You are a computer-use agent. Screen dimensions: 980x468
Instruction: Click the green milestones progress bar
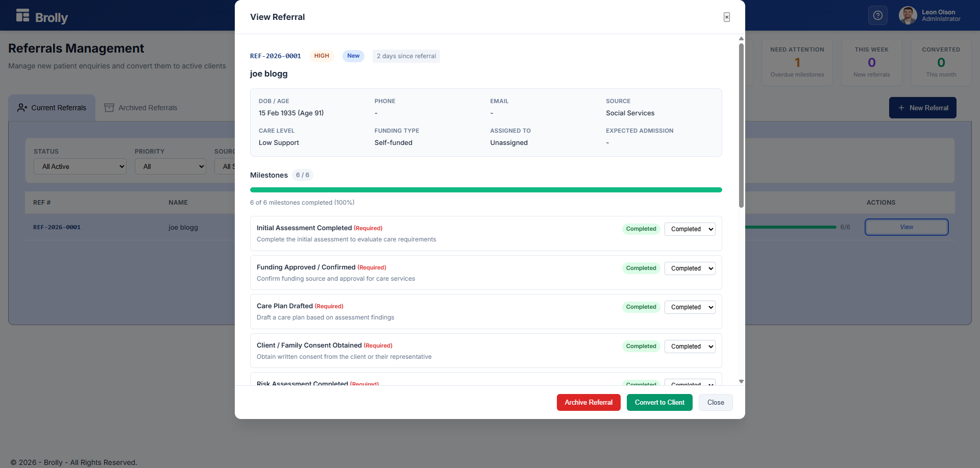(x=485, y=190)
